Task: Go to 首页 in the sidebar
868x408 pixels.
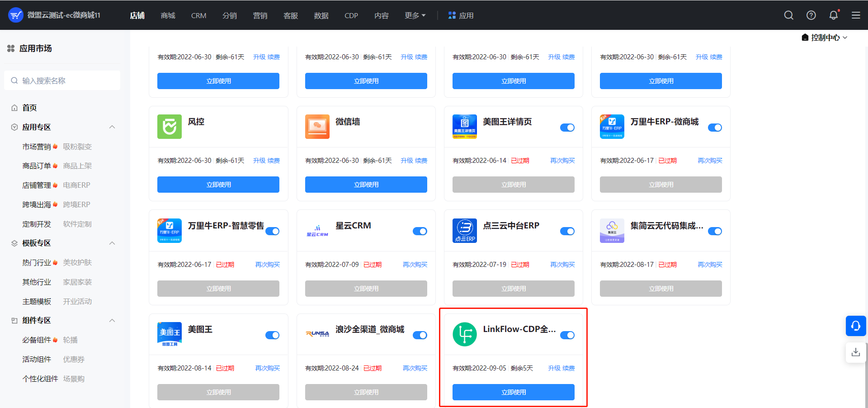Action: coord(29,108)
